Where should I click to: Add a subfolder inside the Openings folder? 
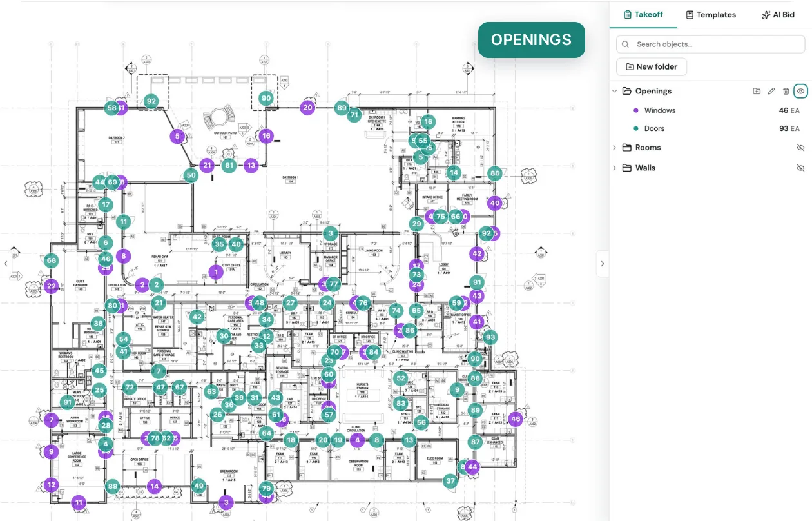tap(757, 92)
